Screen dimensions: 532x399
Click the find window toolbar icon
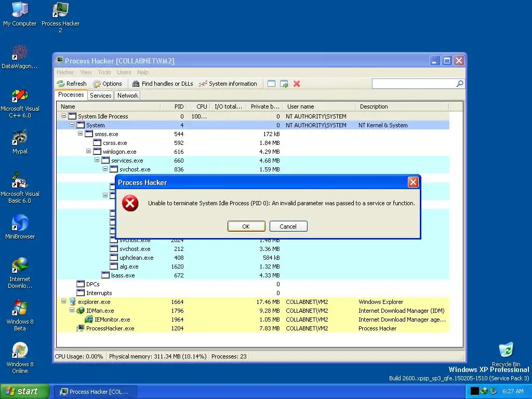tap(271, 84)
